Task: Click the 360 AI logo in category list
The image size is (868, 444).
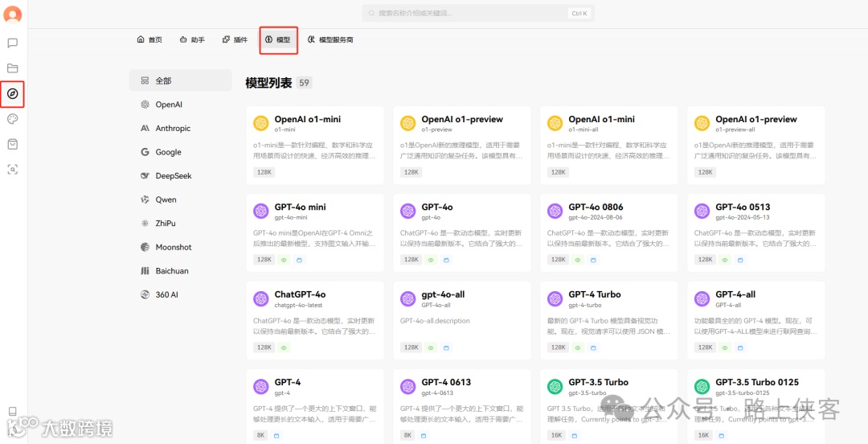Action: click(145, 294)
